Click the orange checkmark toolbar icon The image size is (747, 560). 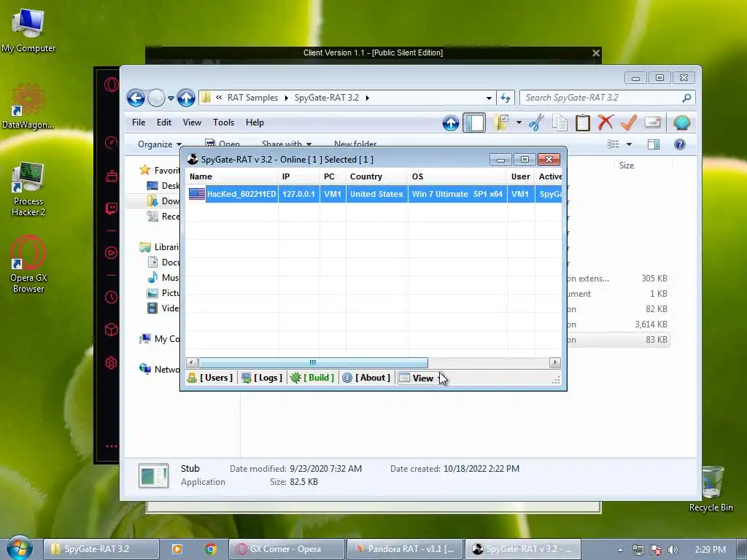coord(629,122)
